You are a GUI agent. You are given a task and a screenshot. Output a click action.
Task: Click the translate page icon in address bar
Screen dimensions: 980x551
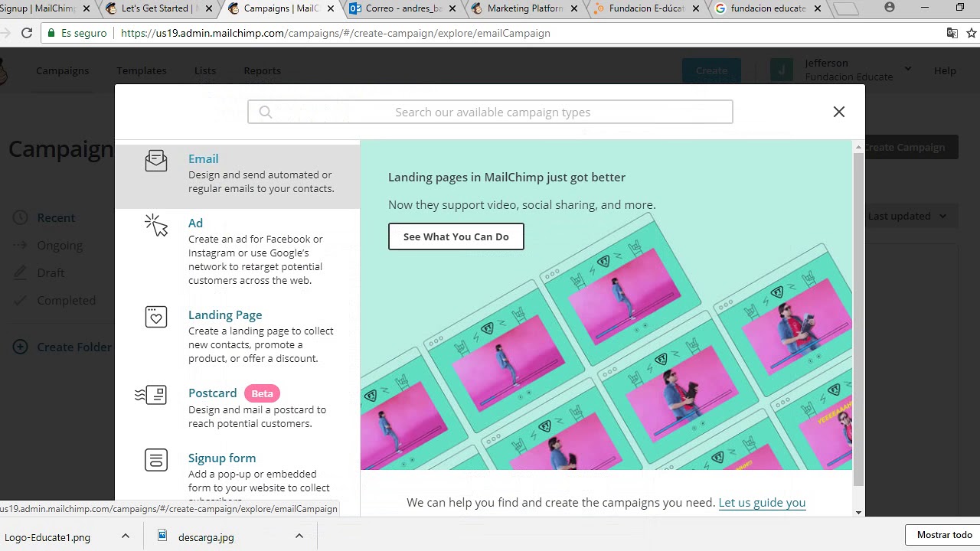click(952, 33)
